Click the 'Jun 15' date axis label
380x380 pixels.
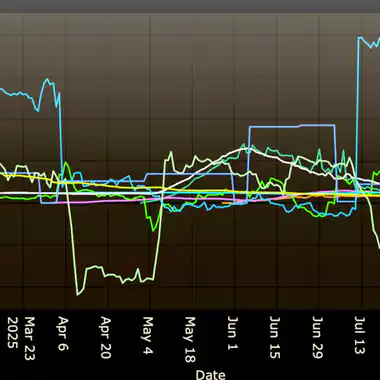pos(275,338)
